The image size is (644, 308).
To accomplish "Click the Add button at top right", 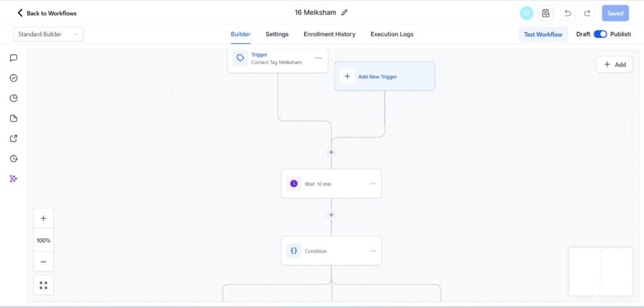I will click(614, 65).
